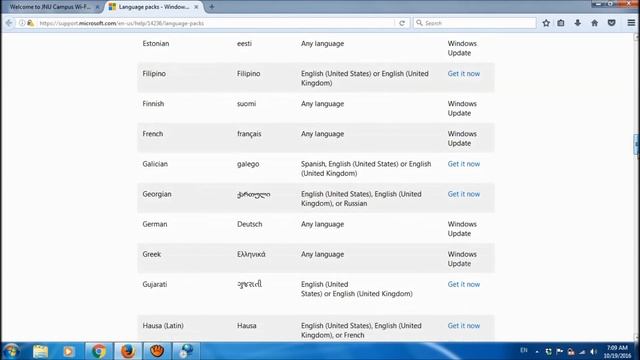Get it now link for Georgian

pyautogui.click(x=464, y=194)
